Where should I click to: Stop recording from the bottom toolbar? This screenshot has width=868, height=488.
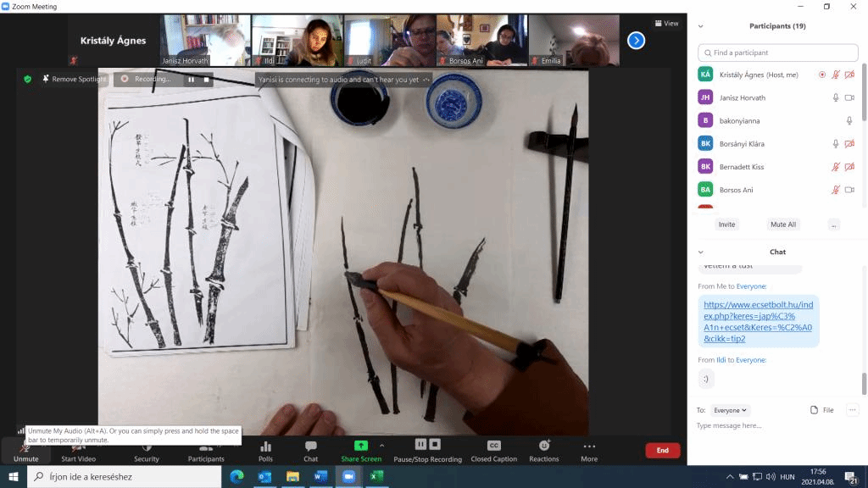click(435, 444)
